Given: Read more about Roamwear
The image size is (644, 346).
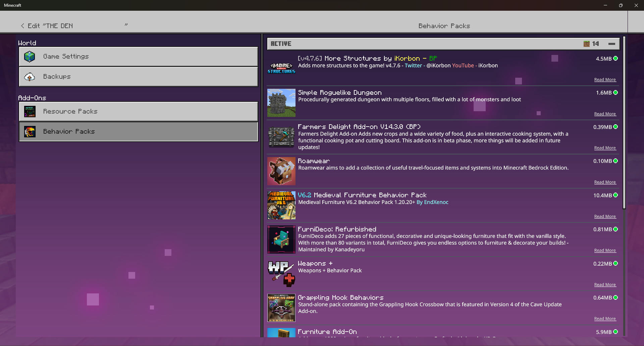Looking at the screenshot, I should tap(605, 182).
